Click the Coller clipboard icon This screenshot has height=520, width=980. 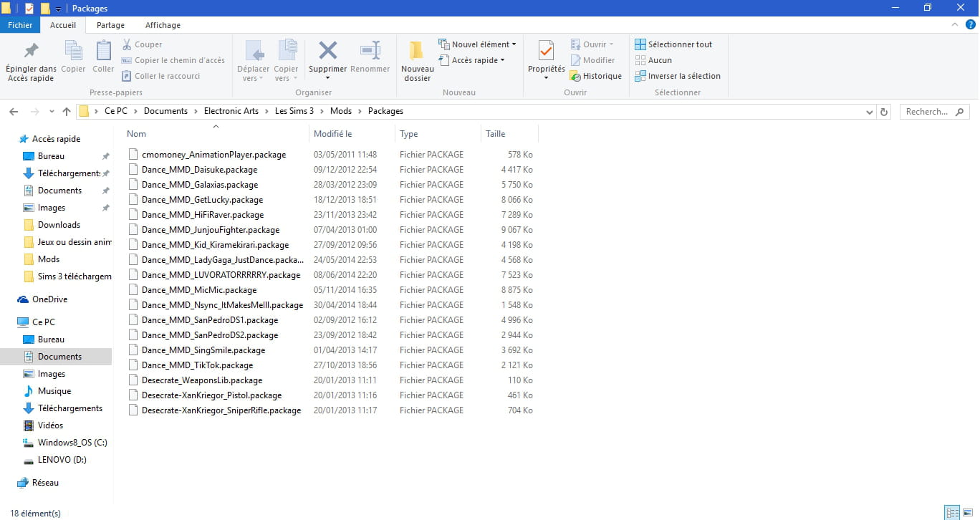click(x=103, y=51)
